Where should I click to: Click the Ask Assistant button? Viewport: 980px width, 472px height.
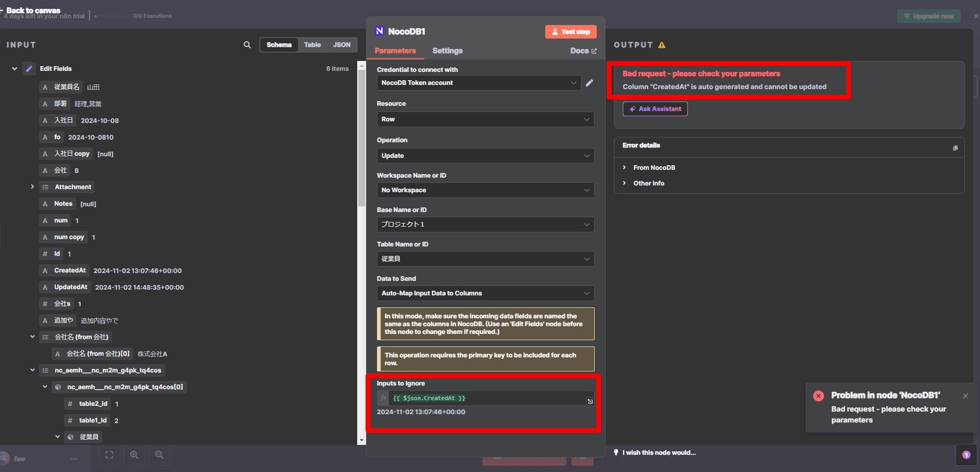click(x=655, y=109)
